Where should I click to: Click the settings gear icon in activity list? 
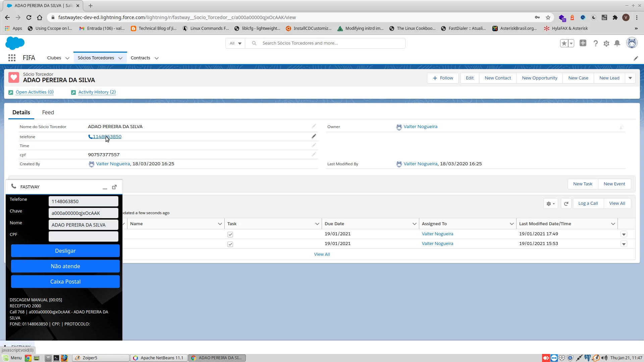[x=550, y=203]
